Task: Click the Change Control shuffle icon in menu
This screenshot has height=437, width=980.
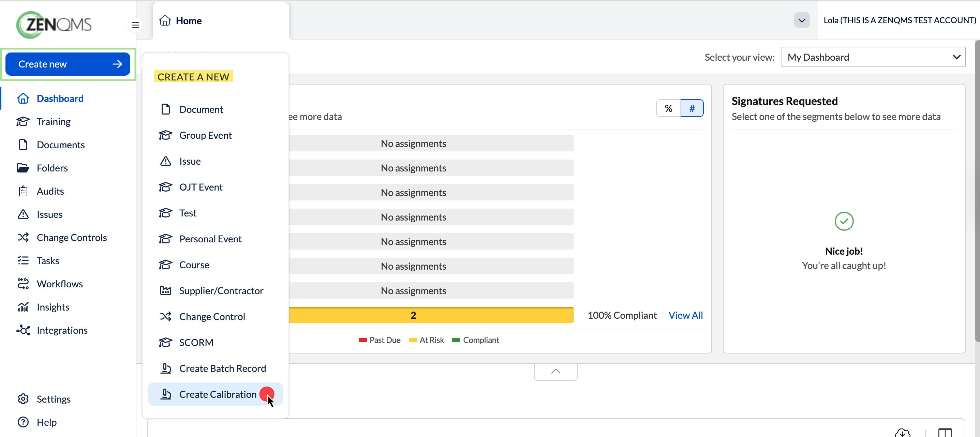Action: point(165,317)
